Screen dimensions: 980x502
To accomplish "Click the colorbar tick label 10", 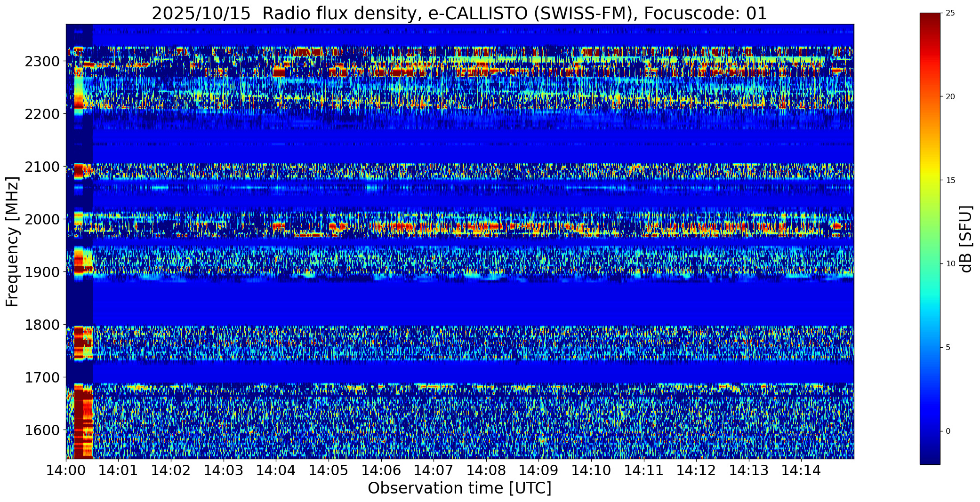I will (950, 264).
